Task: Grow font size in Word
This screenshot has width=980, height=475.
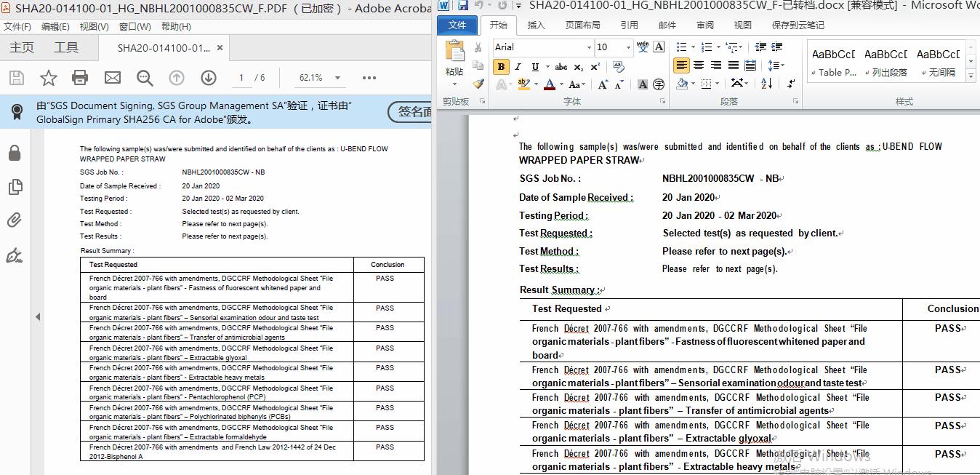Action: point(603,84)
